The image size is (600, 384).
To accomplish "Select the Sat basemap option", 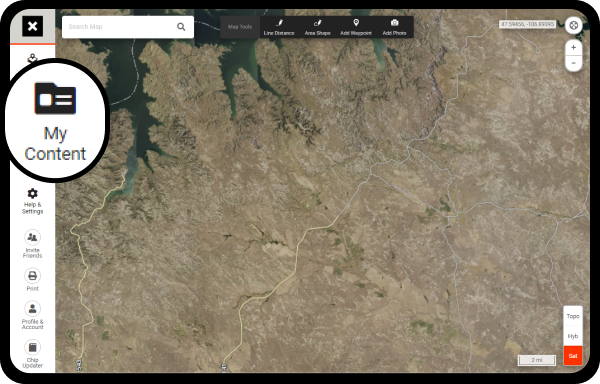I will pyautogui.click(x=573, y=356).
